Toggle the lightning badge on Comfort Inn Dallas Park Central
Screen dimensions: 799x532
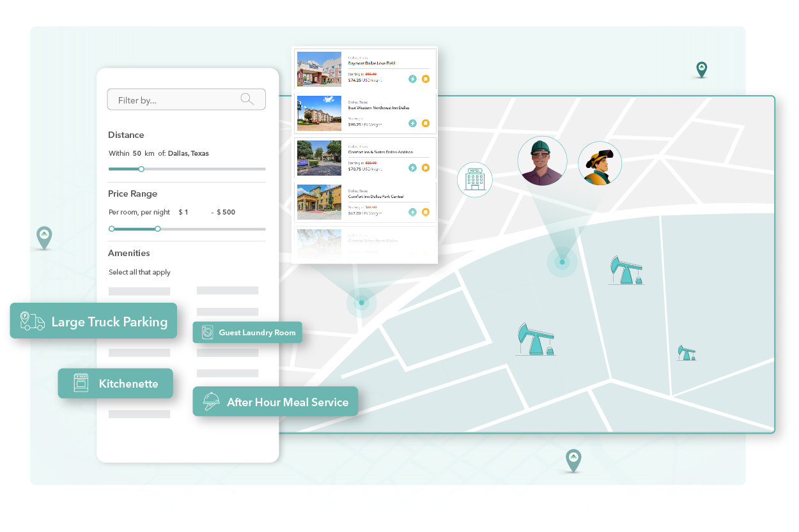[x=412, y=211]
